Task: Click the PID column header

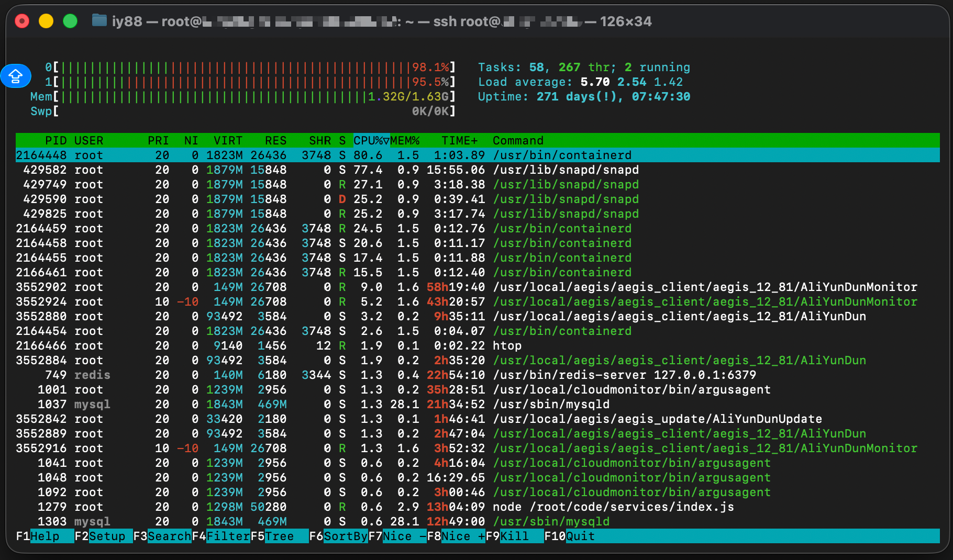Action: [x=56, y=141]
